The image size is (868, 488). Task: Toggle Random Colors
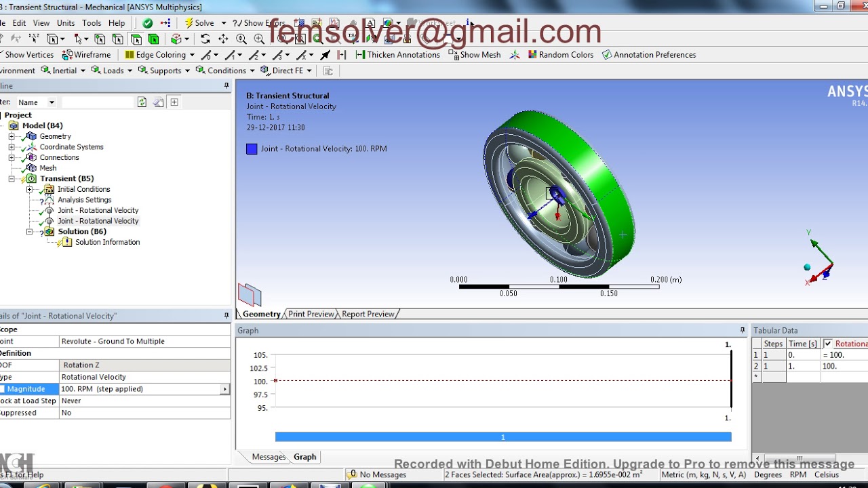click(559, 55)
